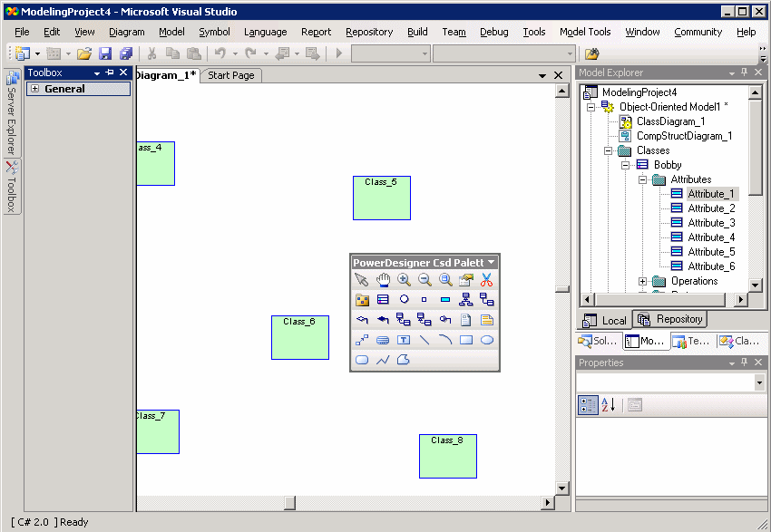The width and height of the screenshot is (771, 532).
Task: Collapse the Attributes folder node
Action: pyautogui.click(x=643, y=179)
